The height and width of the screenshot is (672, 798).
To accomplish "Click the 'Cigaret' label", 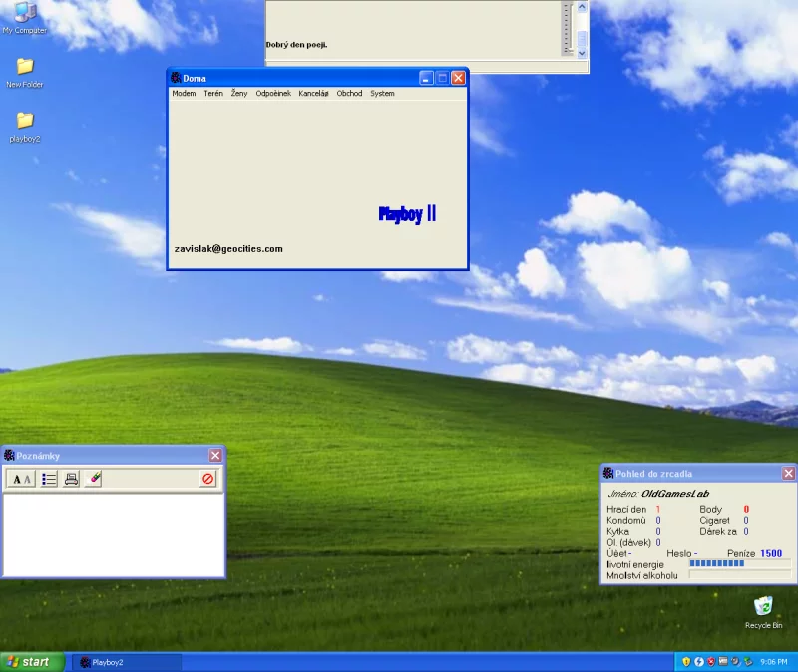I will [714, 520].
